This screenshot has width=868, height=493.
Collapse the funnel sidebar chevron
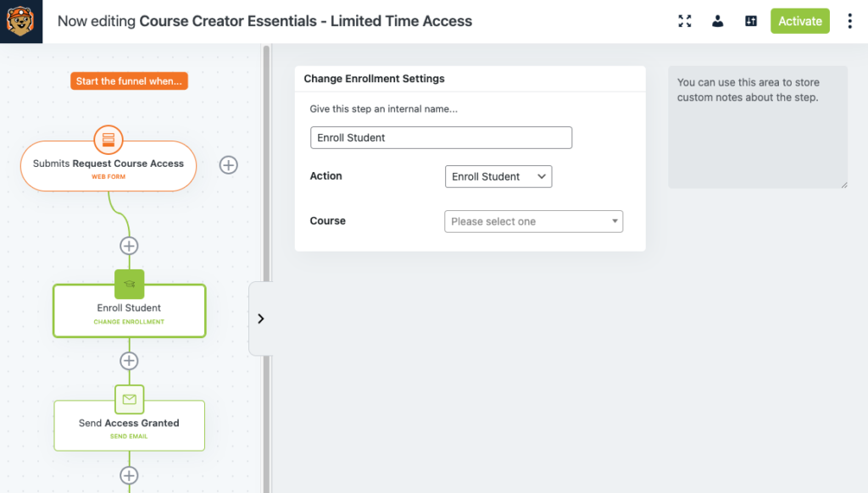[261, 319]
